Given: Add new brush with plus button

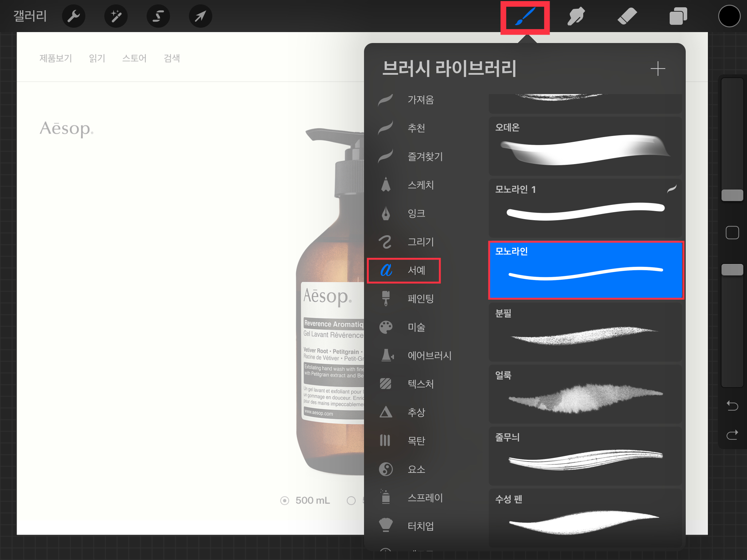Looking at the screenshot, I should point(658,69).
